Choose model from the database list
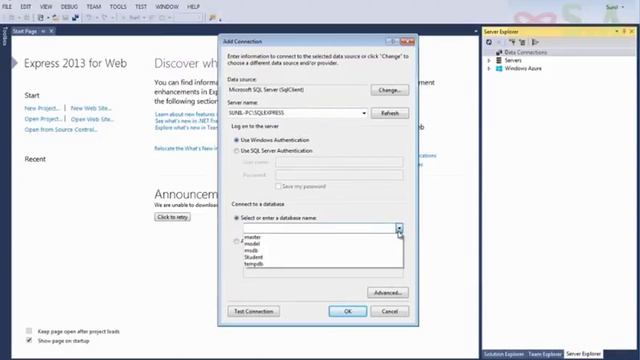Screen dimensions: 640x360 click(323, 244)
